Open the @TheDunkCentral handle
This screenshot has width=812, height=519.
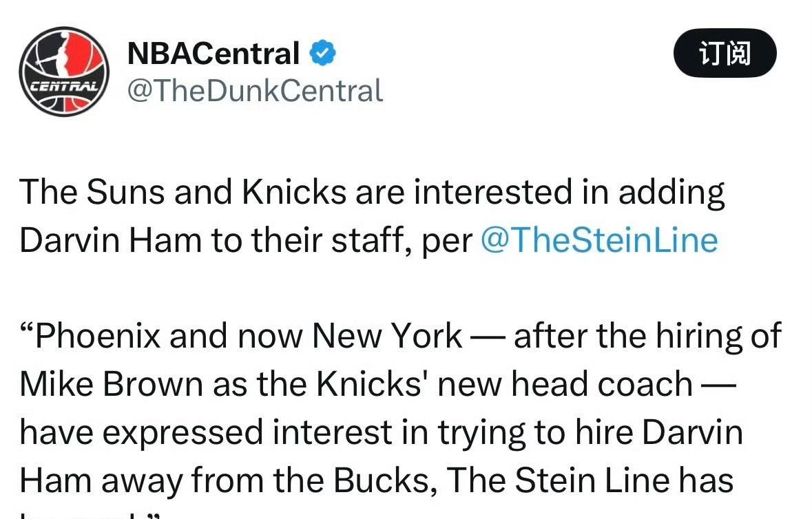click(255, 91)
